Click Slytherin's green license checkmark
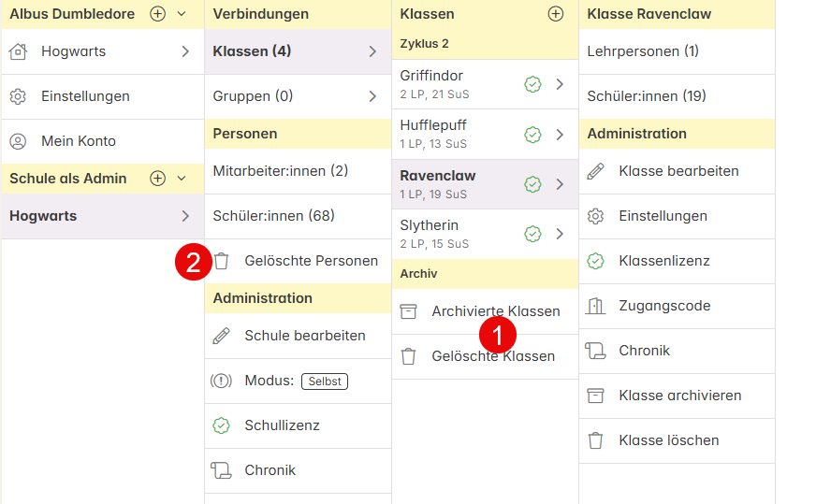Viewport: 816px width, 504px height. pos(532,234)
